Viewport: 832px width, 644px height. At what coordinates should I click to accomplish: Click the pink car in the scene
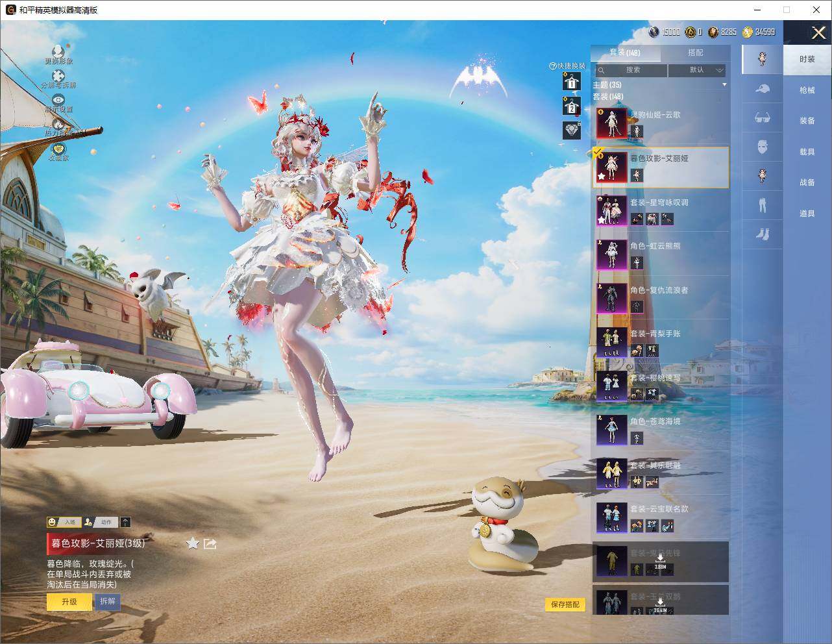click(97, 393)
